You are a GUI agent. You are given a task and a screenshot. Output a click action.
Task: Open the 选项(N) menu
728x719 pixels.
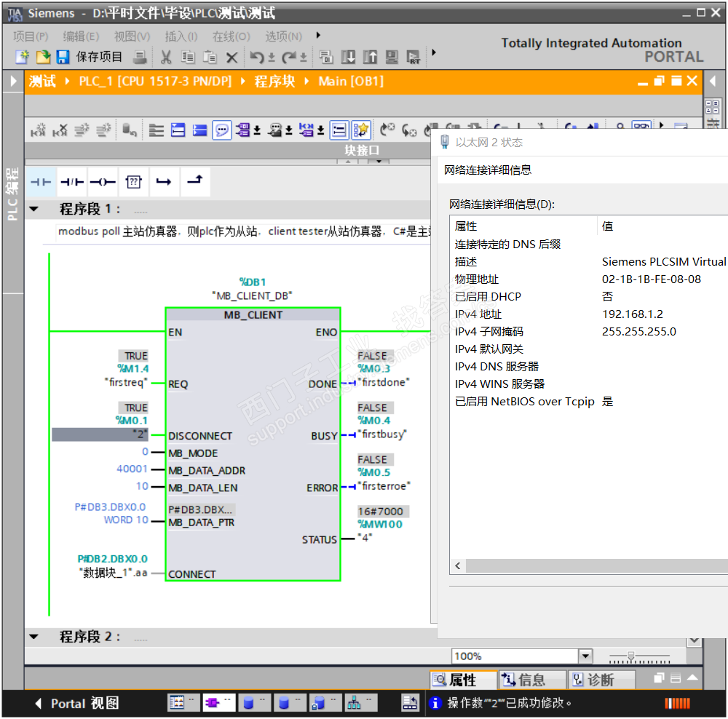[283, 36]
